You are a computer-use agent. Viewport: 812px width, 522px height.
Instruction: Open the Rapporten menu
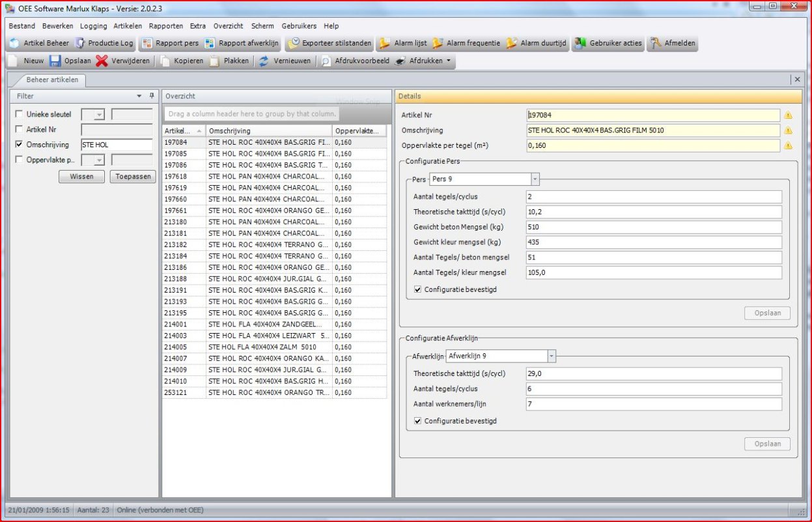(x=165, y=26)
